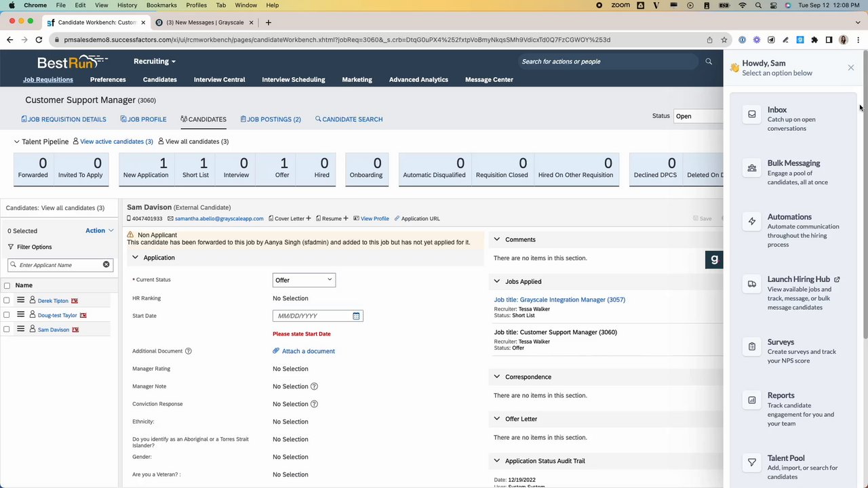Open the Inbox option in Grayscale panel
This screenshot has height=488, width=868.
[x=793, y=119]
